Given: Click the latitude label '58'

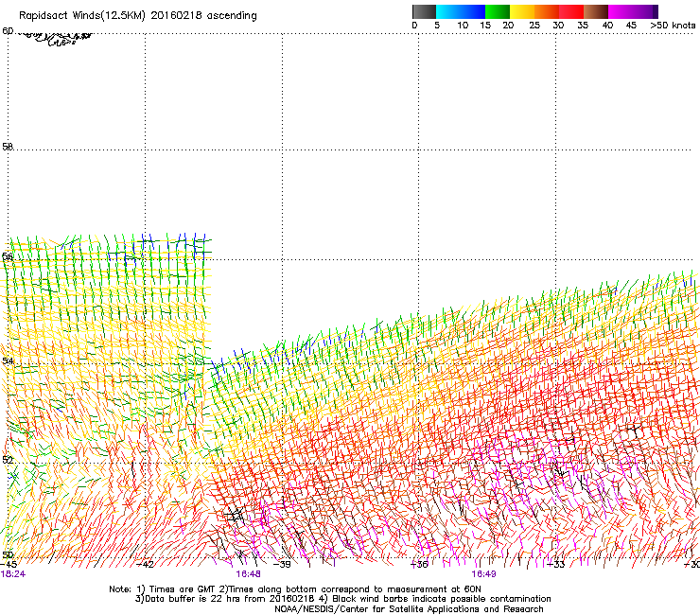Looking at the screenshot, I should [8, 147].
